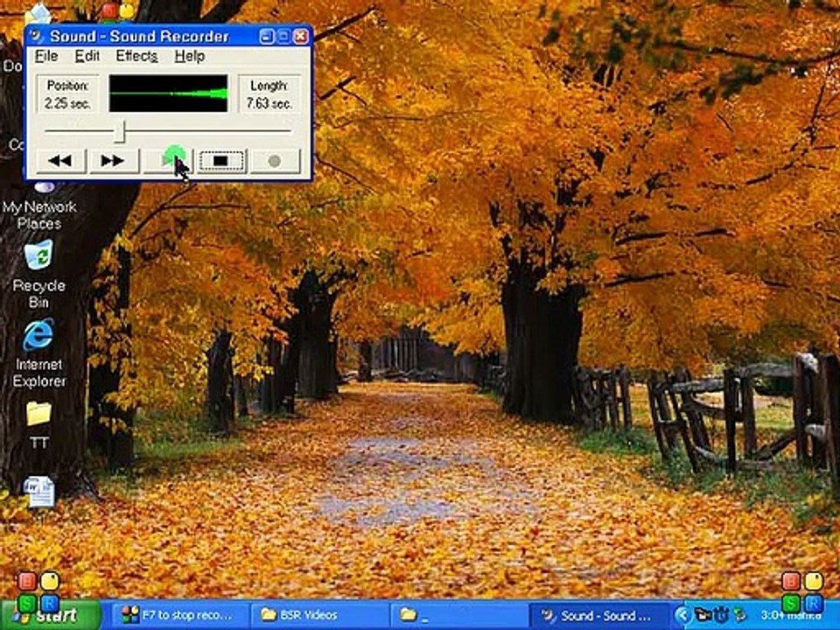Click the green waveform display
This screenshot has width=840, height=630.
coord(168,94)
